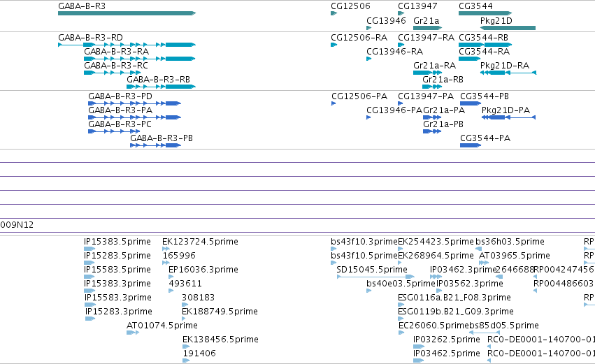Select the CG13946 gene label
Screen dimensions: 595x364
[386, 20]
